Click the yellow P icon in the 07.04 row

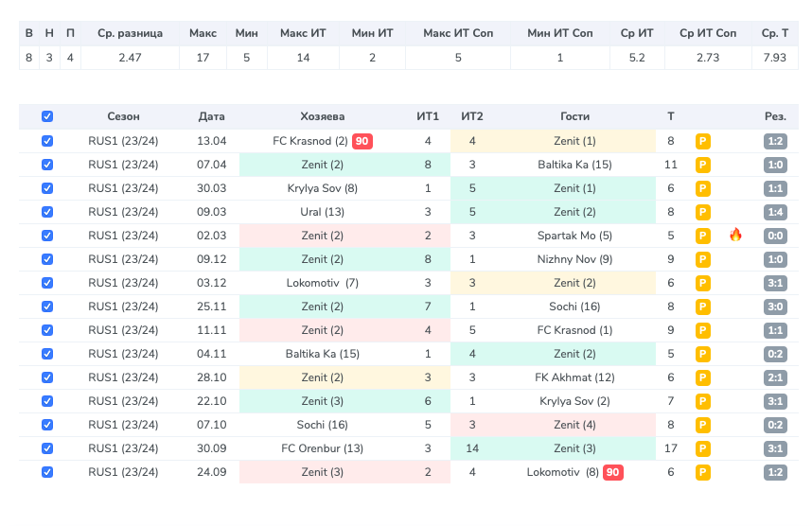(703, 166)
